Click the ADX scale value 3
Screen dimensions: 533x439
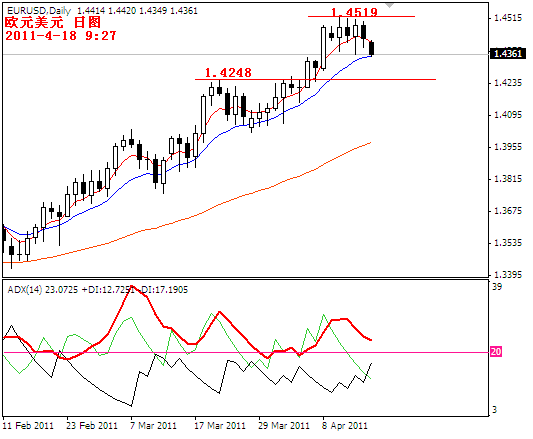click(x=495, y=410)
